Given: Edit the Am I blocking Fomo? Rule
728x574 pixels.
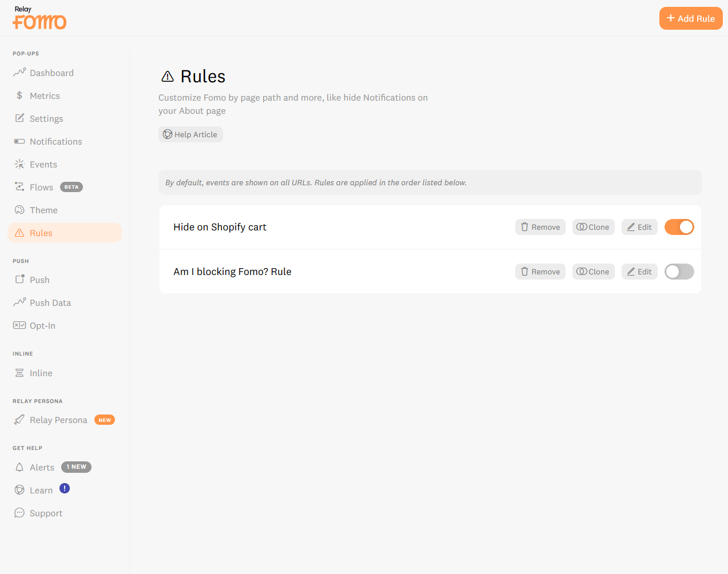Looking at the screenshot, I should [639, 272].
